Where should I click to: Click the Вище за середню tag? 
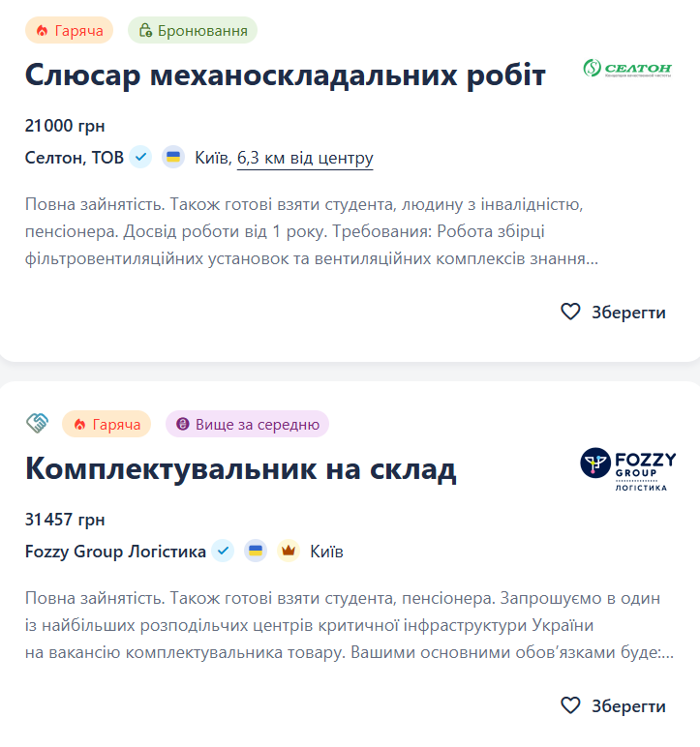[x=247, y=424]
